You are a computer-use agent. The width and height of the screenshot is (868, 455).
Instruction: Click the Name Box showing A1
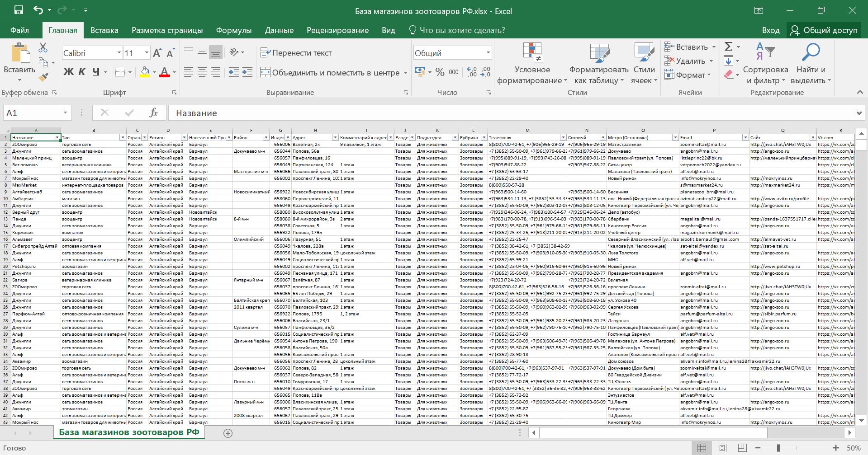pos(32,113)
